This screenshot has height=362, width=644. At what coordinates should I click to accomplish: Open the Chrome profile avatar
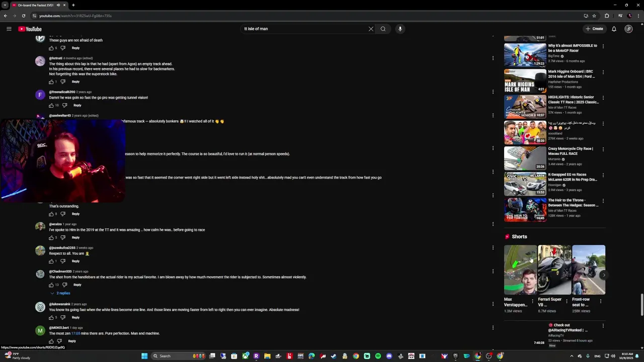click(x=629, y=16)
